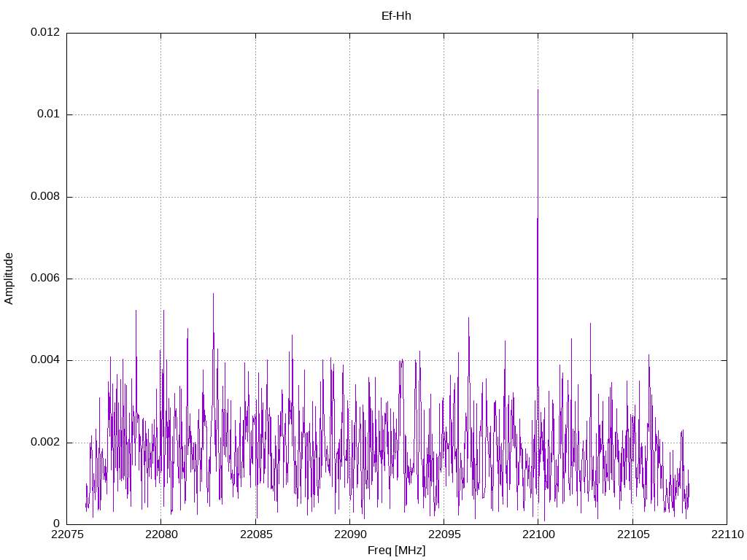Click x-axis tick label 22100

pos(538,534)
